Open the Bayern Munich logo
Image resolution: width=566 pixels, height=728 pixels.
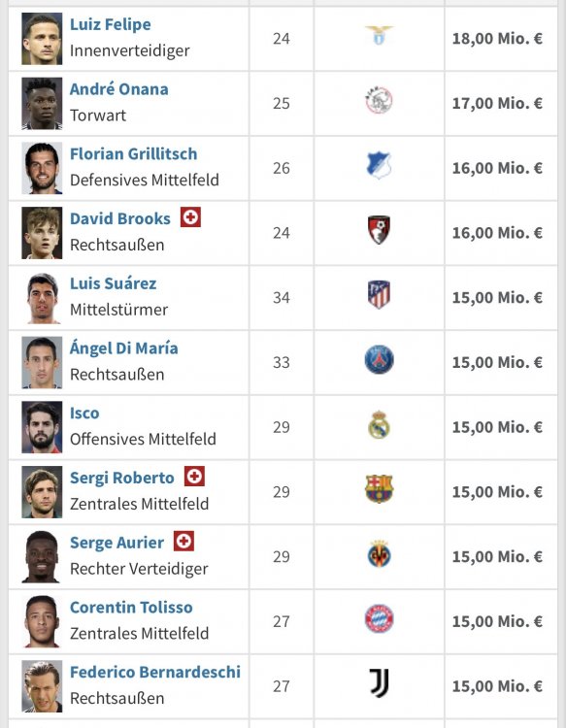[x=379, y=619]
